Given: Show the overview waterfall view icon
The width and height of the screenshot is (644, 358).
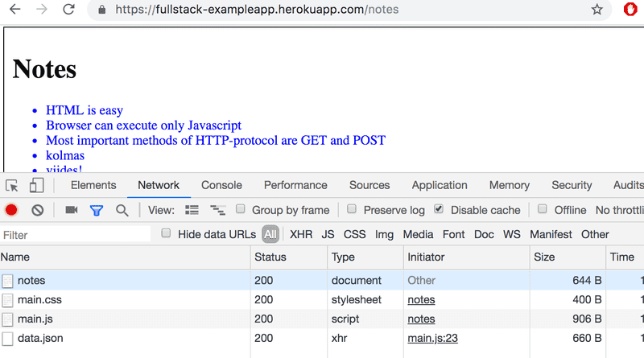Looking at the screenshot, I should 217,210.
